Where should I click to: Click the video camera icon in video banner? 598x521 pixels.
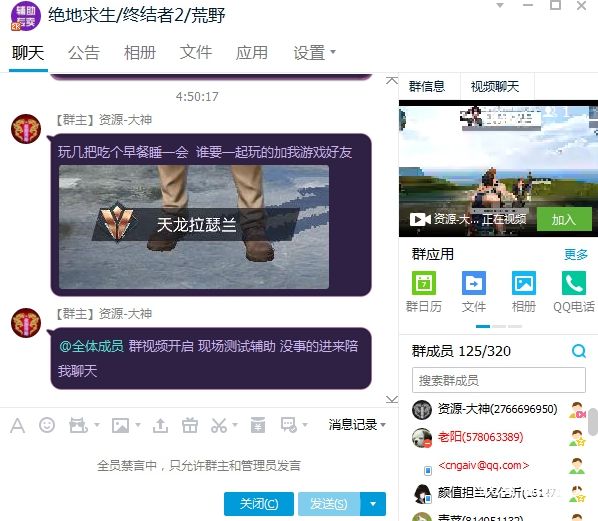(420, 219)
